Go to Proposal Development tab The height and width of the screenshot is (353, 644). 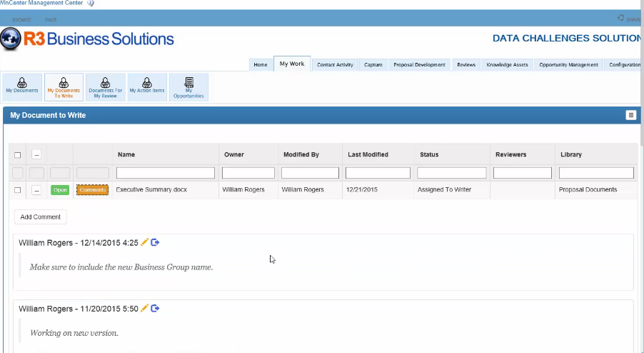click(x=419, y=64)
